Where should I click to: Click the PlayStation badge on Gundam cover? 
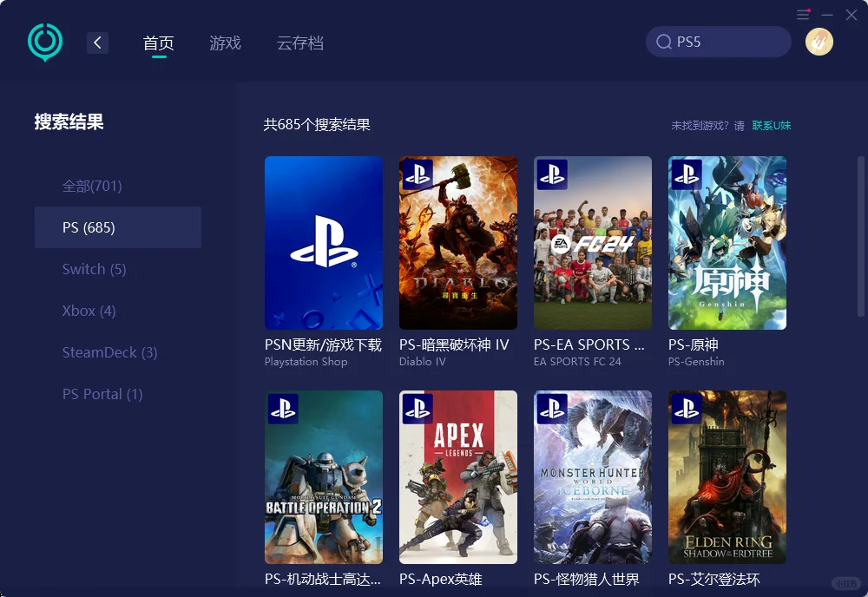point(283,409)
